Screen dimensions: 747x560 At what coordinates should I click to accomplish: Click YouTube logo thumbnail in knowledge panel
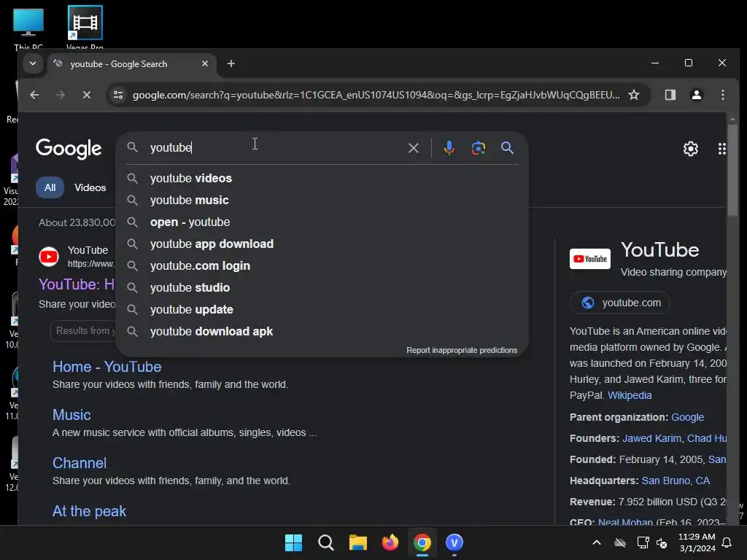(x=589, y=259)
